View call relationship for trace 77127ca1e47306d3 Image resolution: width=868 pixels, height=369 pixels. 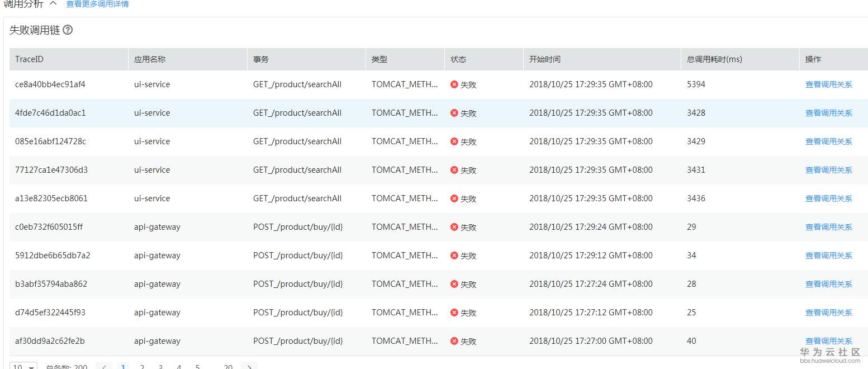click(828, 170)
